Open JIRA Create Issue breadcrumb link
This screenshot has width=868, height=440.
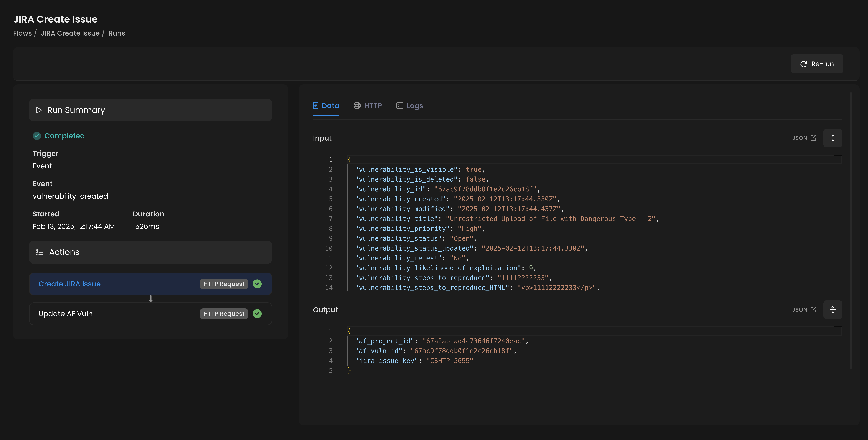click(x=70, y=33)
